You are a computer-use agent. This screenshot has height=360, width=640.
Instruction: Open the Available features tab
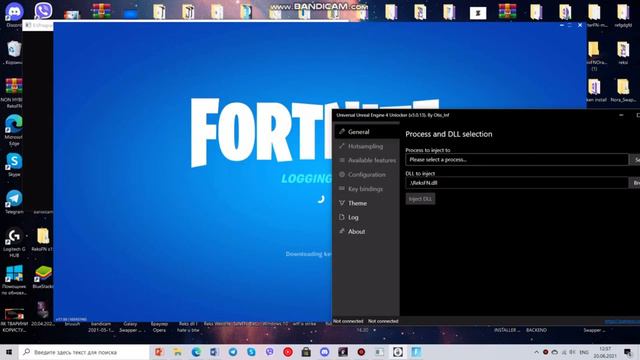pyautogui.click(x=366, y=160)
